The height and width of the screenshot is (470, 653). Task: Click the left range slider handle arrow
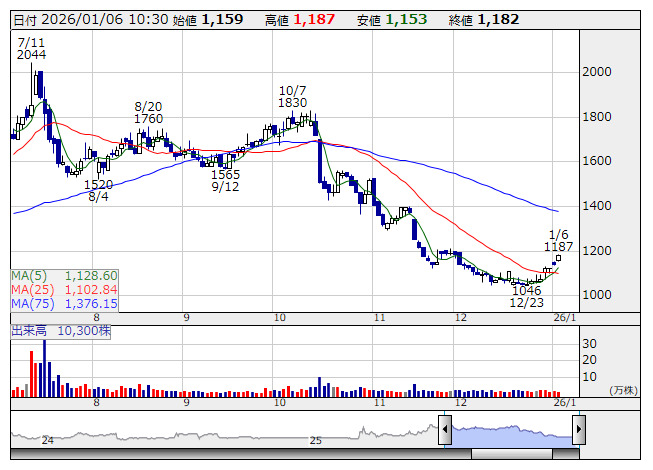coord(445,429)
